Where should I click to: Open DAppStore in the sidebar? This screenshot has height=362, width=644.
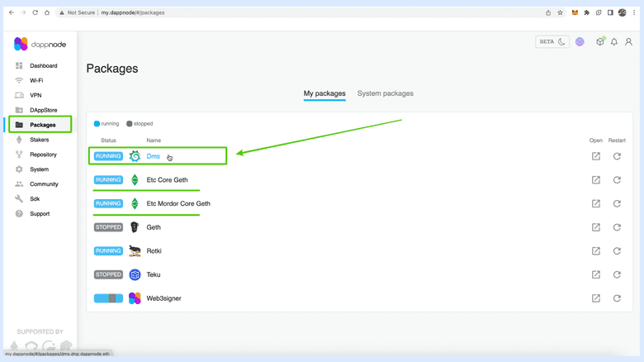pos(43,110)
